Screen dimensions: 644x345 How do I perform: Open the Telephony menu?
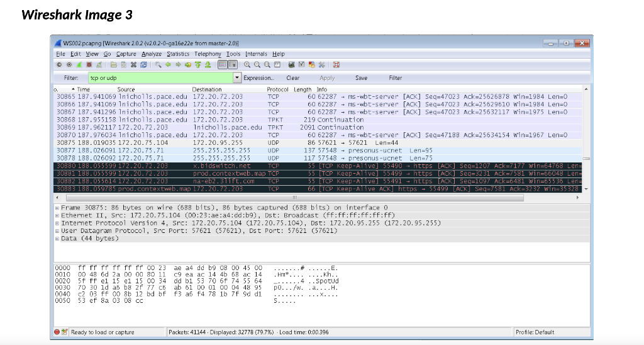[208, 54]
